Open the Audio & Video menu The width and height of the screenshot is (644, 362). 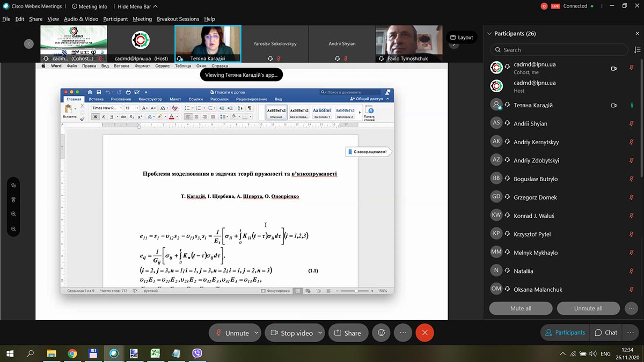[x=80, y=19]
